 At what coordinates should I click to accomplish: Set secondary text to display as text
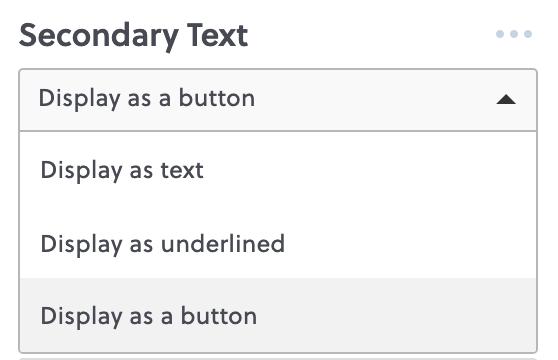[x=278, y=170]
